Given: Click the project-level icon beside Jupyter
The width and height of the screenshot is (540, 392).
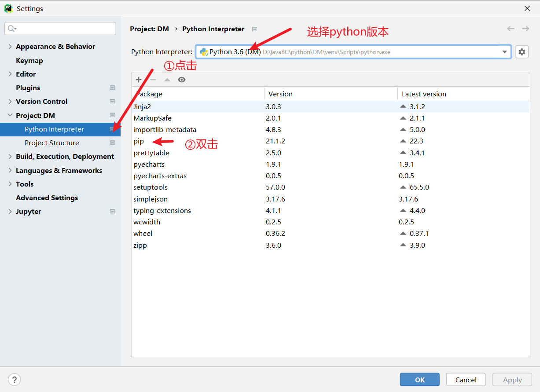Looking at the screenshot, I should [x=112, y=212].
